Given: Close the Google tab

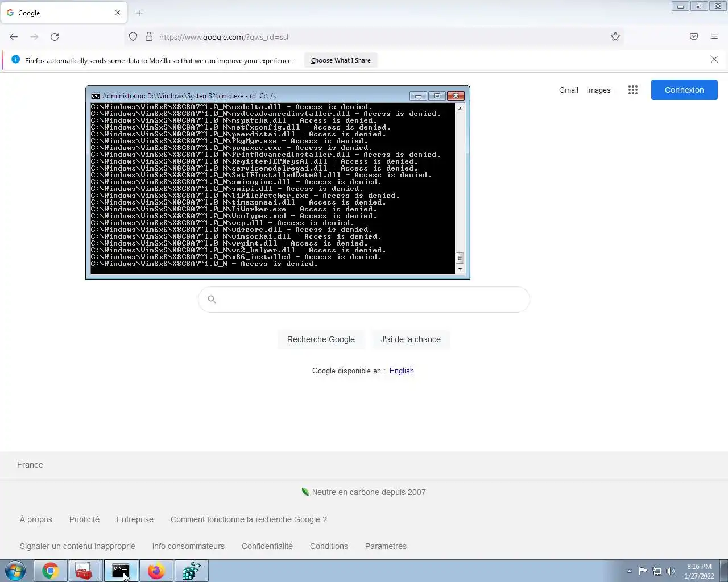Looking at the screenshot, I should pos(118,13).
